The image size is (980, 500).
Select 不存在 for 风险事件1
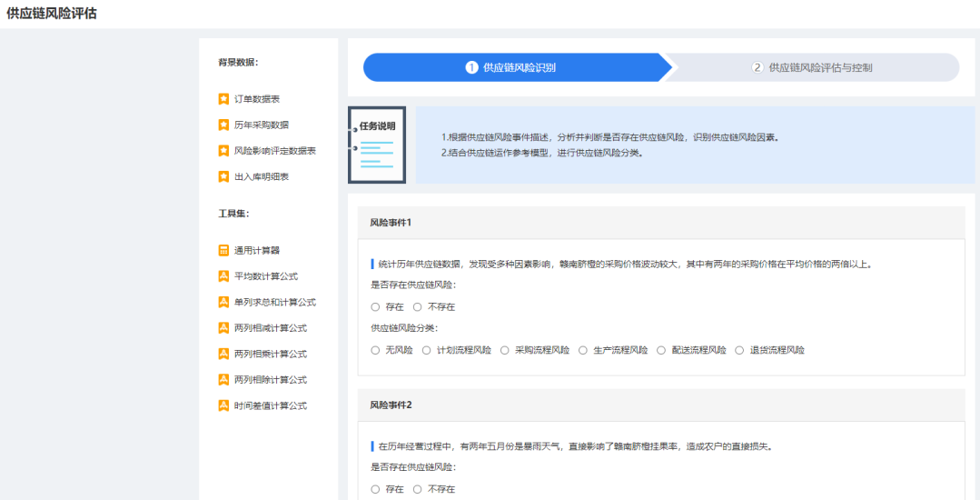tap(418, 307)
